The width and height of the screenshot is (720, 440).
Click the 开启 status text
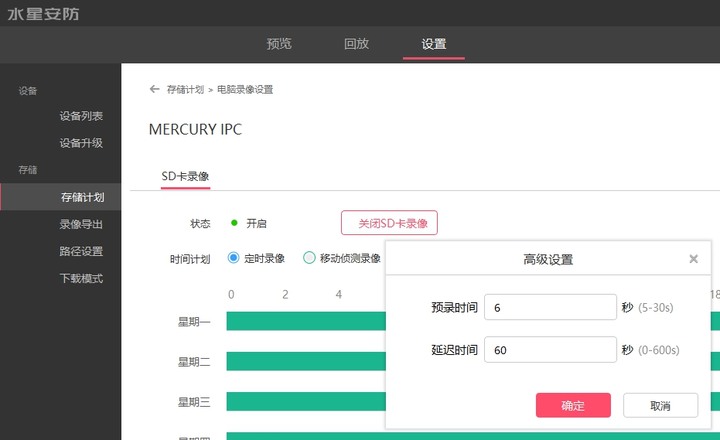[256, 223]
